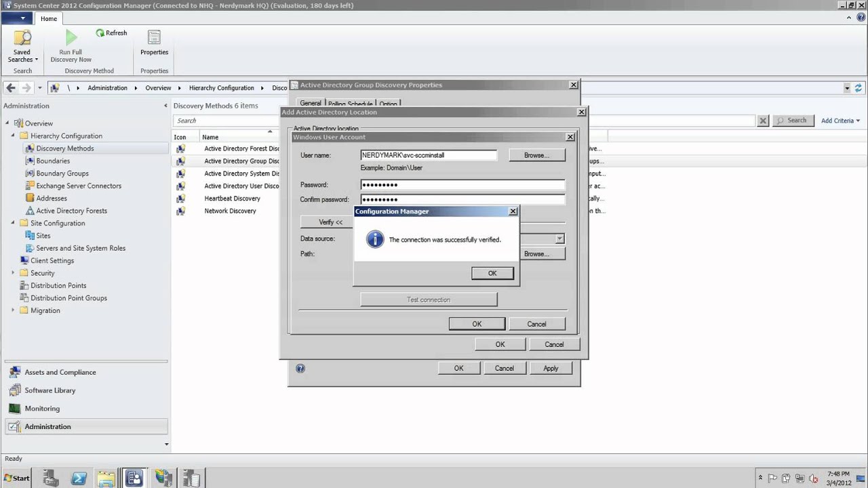Image resolution: width=868 pixels, height=488 pixels.
Task: Click the Distribution Points node icon
Action: point(24,285)
